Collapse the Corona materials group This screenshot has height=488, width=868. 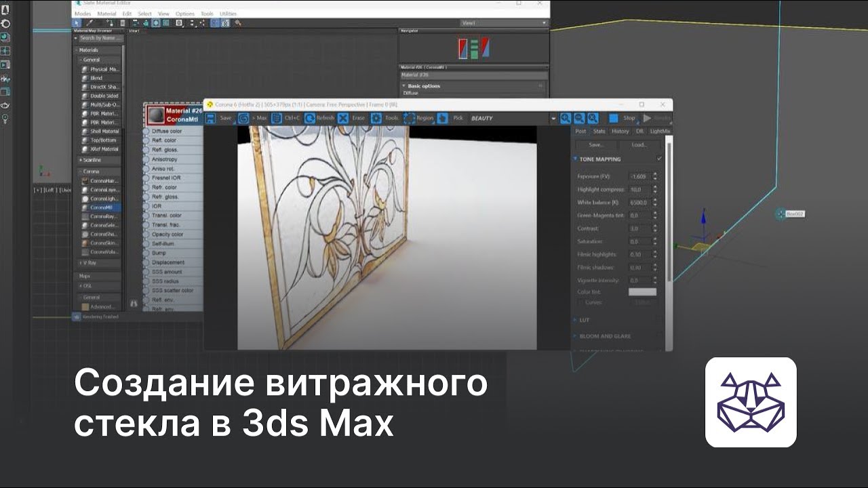(80, 171)
